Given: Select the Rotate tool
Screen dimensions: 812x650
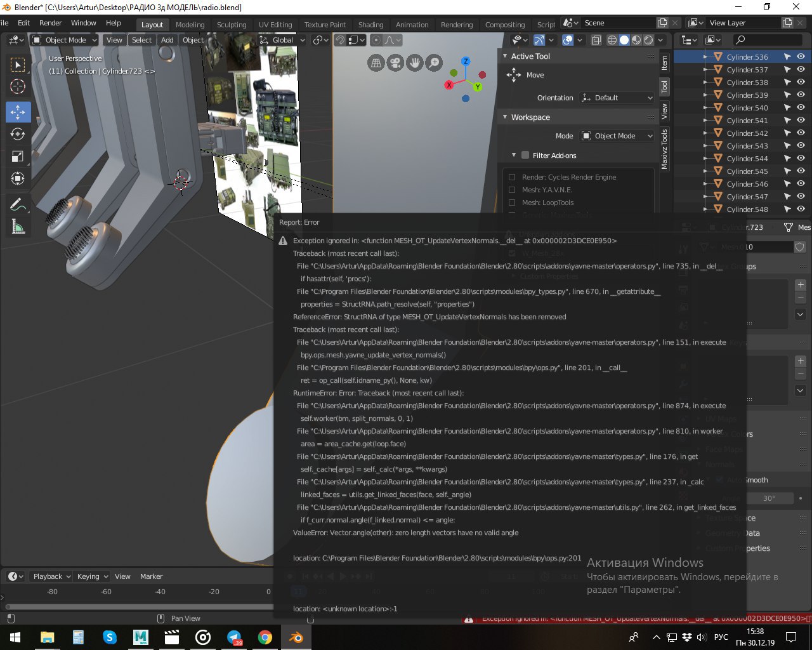Looking at the screenshot, I should 18,134.
